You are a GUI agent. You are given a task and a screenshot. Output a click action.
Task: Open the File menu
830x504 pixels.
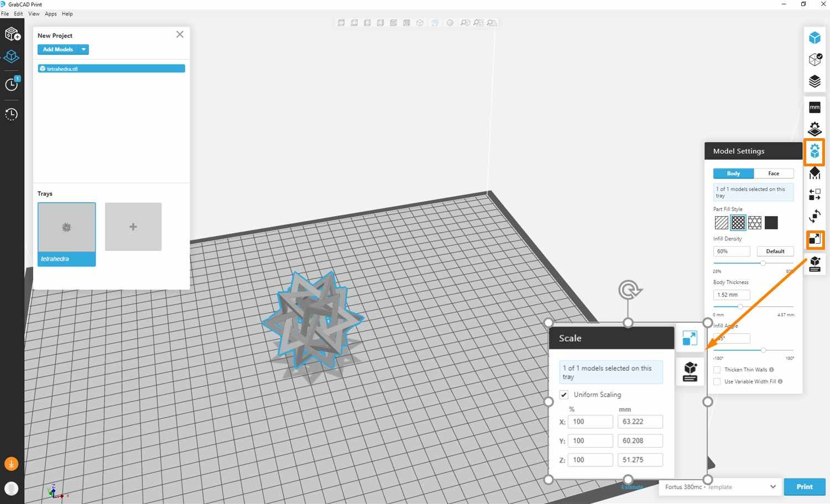click(5, 14)
